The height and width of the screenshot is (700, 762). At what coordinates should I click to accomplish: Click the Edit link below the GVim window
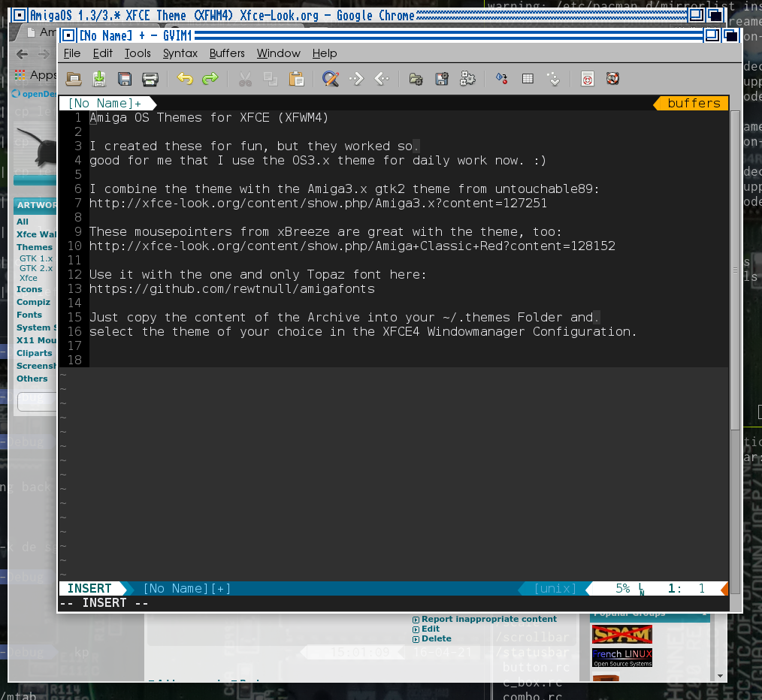[x=431, y=629]
